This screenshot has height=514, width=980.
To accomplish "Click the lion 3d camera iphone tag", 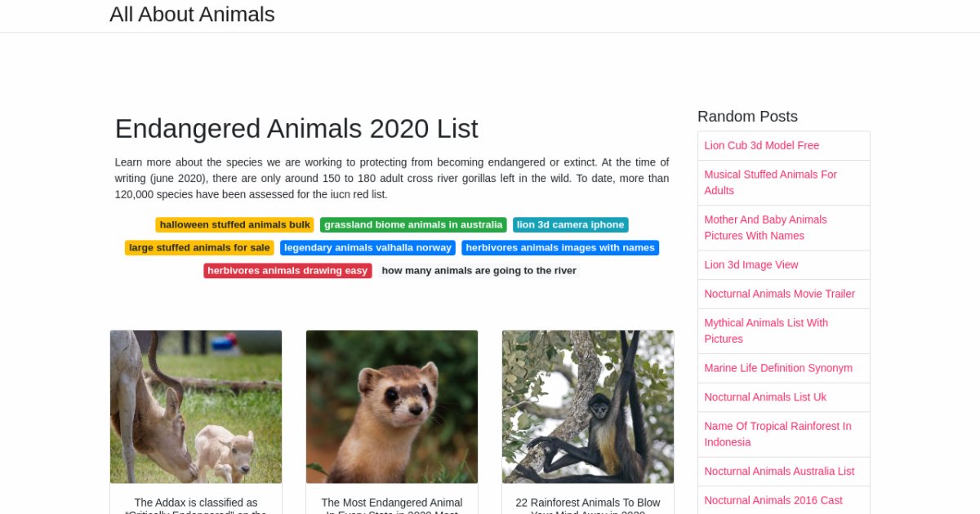I will pyautogui.click(x=570, y=225).
